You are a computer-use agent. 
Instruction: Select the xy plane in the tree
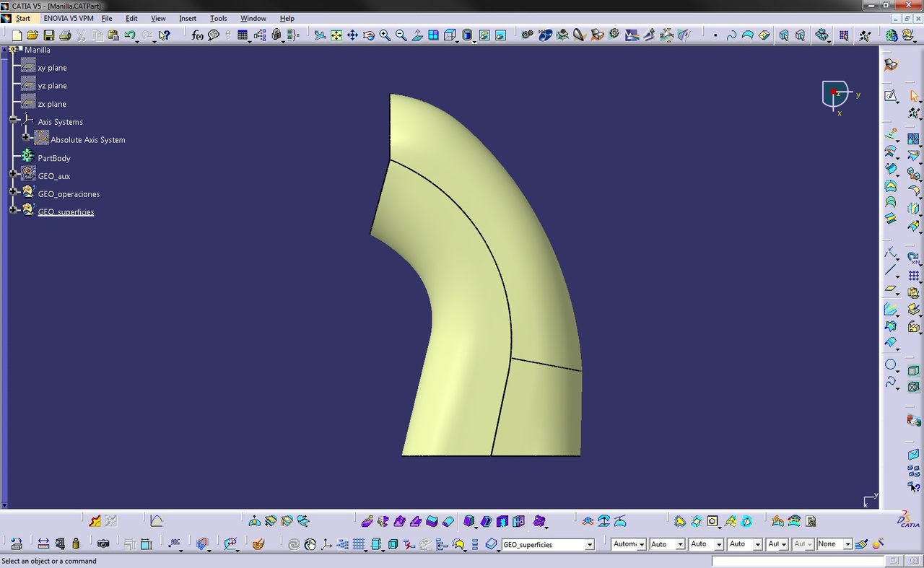[52, 68]
